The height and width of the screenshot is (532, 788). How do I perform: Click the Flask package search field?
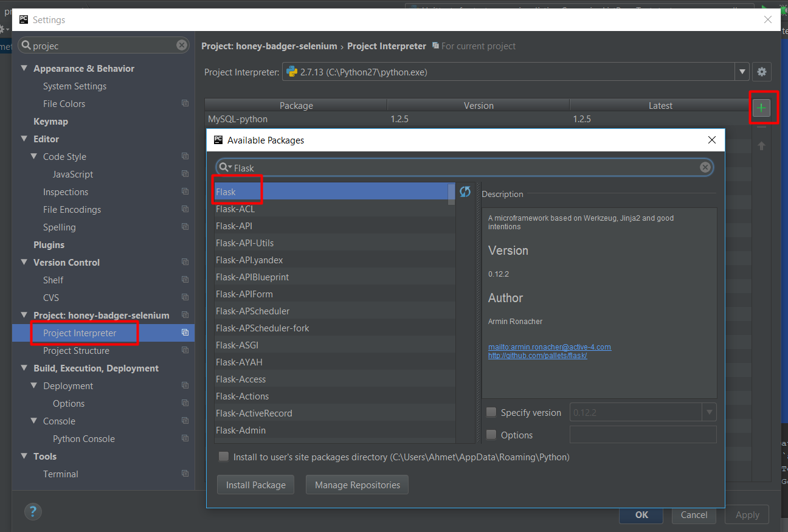pyautogui.click(x=465, y=167)
